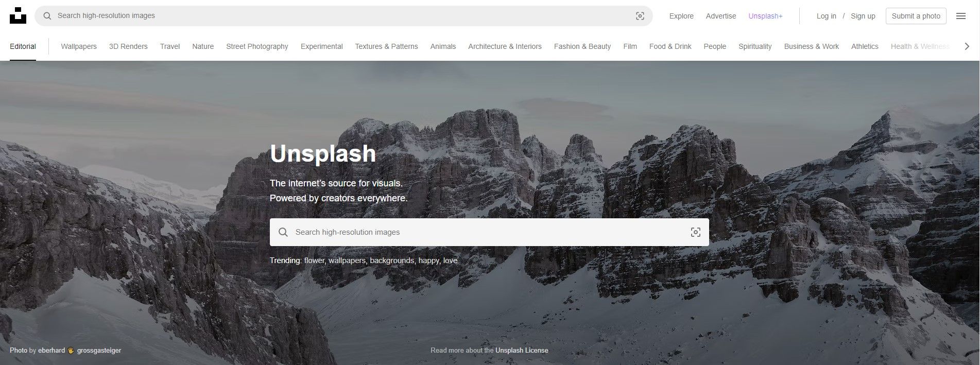The width and height of the screenshot is (980, 365).
Task: Open the hamburger menu icon
Action: pos(960,16)
